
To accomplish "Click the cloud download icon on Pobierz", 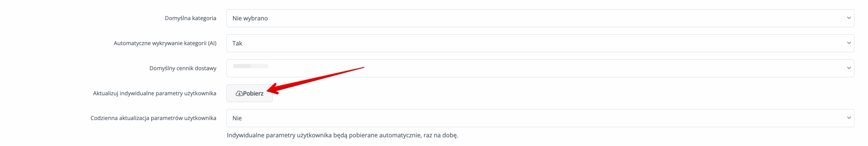I will tap(239, 93).
